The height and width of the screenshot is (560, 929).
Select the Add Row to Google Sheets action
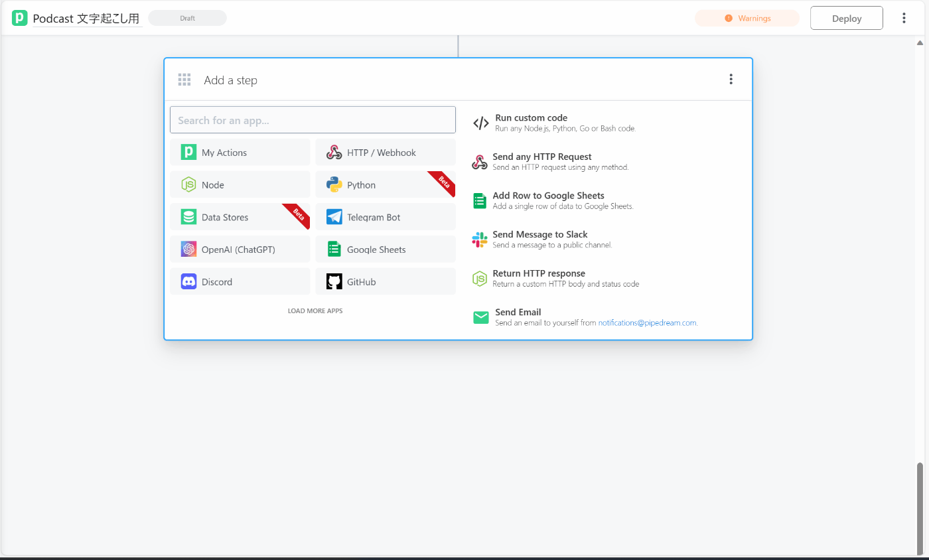(553, 200)
